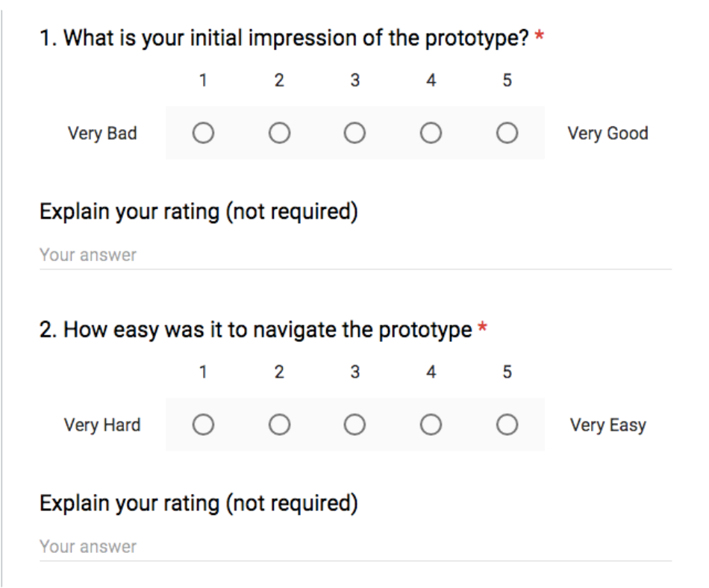Select rating 1 Very Hard for navigation question
The width and height of the screenshot is (709, 588).
(203, 425)
